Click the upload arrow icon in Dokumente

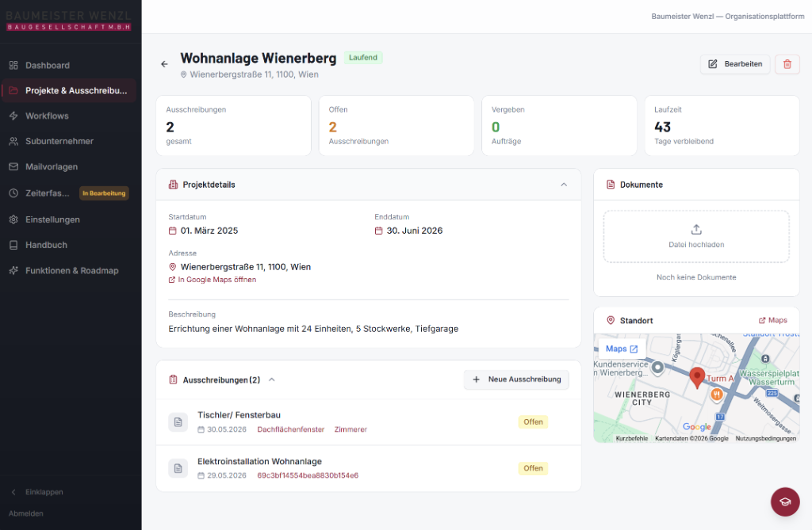pos(696,229)
